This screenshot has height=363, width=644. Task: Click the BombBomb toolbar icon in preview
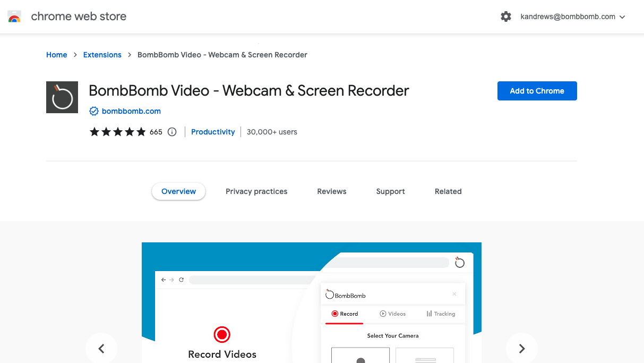tap(460, 263)
